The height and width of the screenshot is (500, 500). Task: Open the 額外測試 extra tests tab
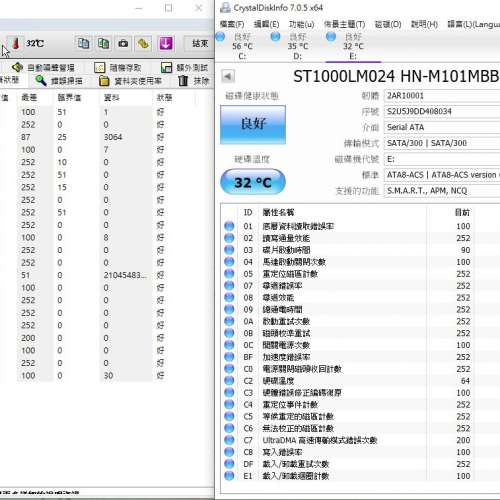[184, 68]
